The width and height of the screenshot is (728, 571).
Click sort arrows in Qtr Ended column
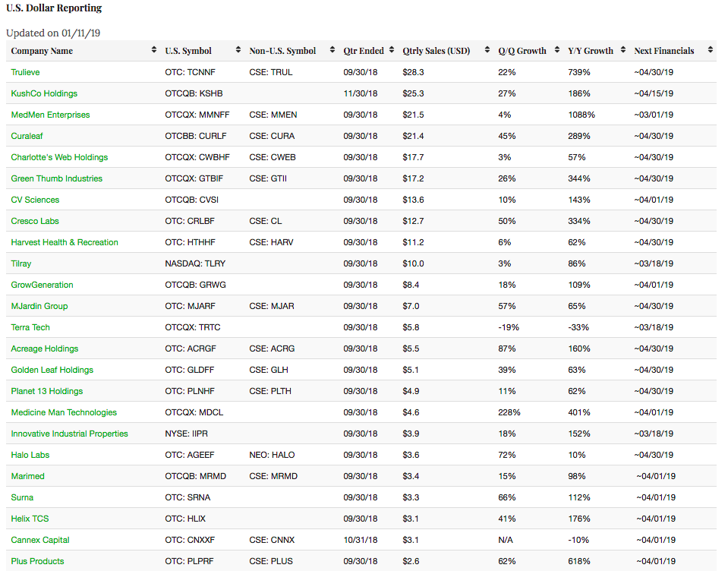point(392,51)
